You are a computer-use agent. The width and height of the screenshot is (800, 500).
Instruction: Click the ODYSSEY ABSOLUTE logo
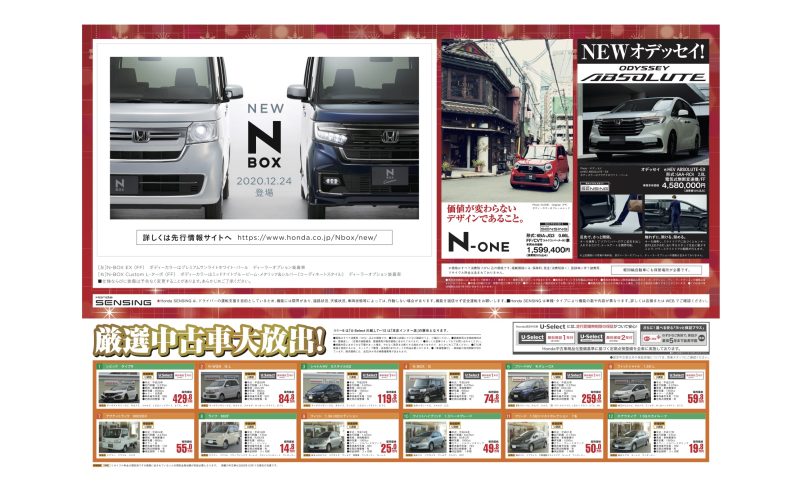(643, 74)
